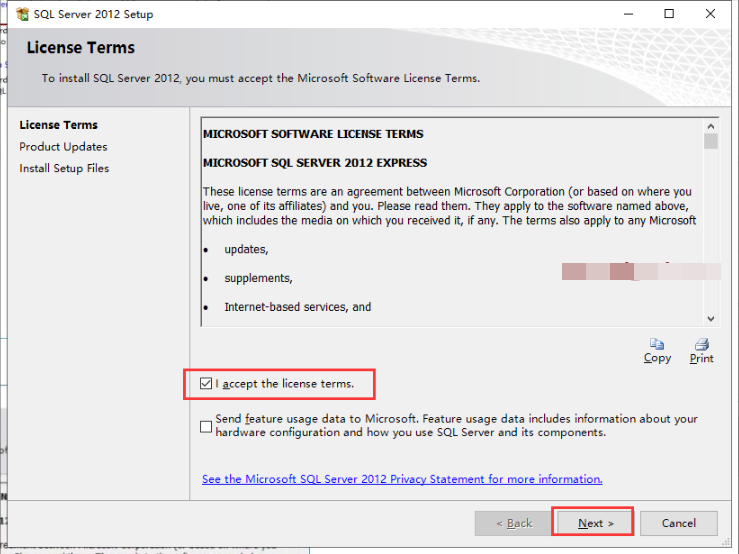Click the "updates," bullet in license text

[246, 249]
